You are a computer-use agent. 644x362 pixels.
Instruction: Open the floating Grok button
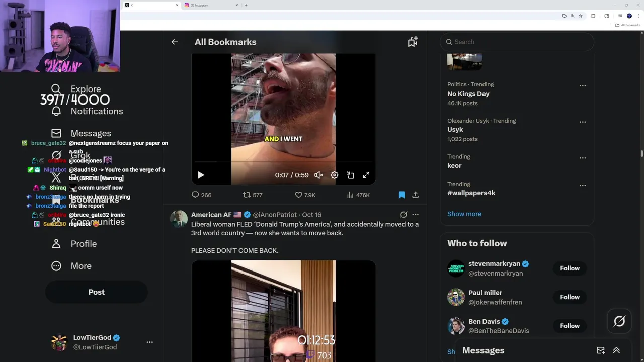click(x=619, y=321)
